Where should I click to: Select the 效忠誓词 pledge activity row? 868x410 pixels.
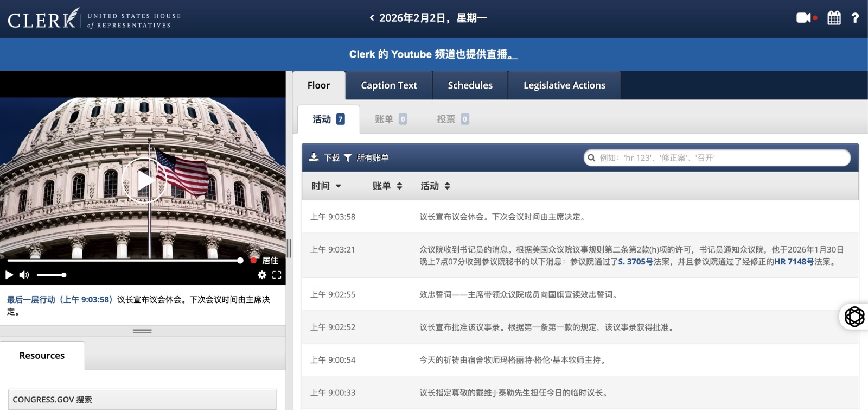coord(580,294)
